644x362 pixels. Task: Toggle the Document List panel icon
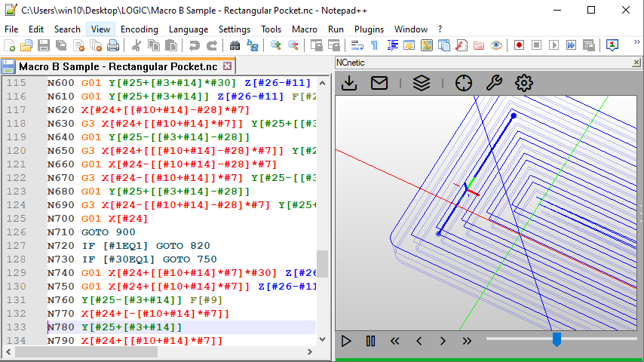444,45
